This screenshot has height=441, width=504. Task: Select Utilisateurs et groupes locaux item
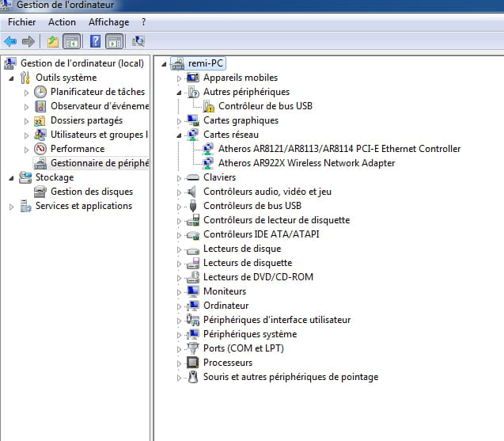click(100, 135)
